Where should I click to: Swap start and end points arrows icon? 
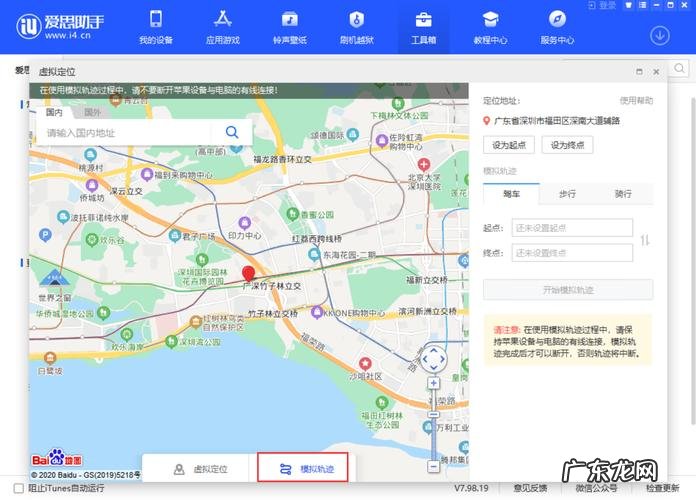point(645,240)
